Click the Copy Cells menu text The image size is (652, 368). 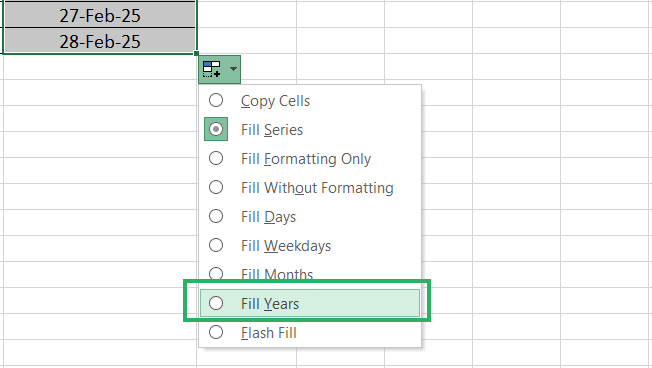click(275, 101)
